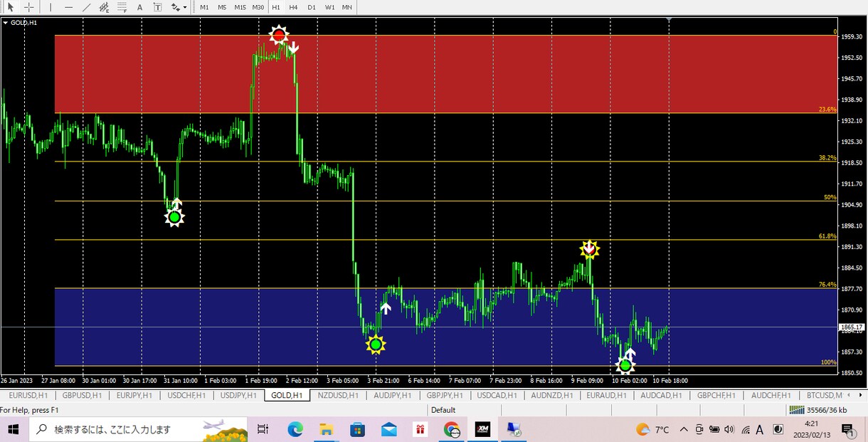Pick the horizontal line tool
Screen dimensions: 868x442
68,7
